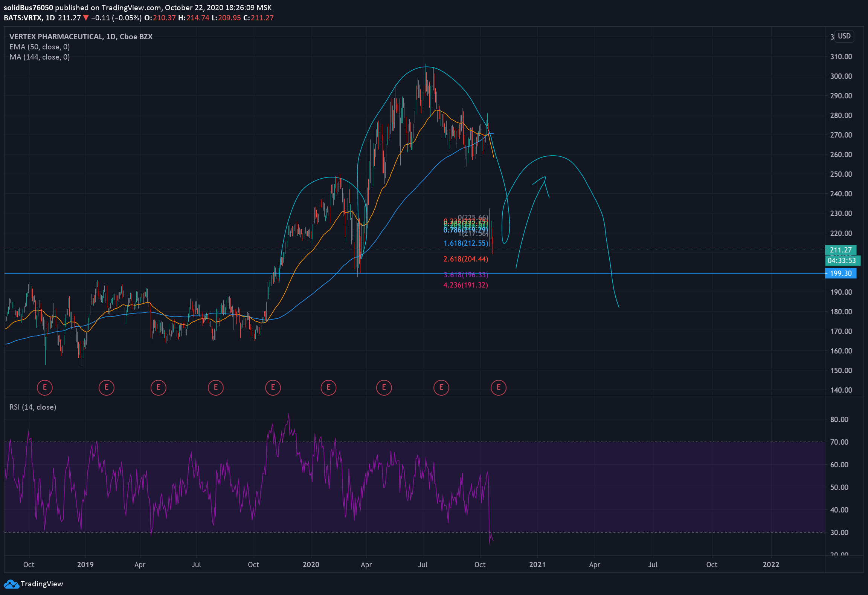Click the 1.618(212.55) Fibonacci level

[466, 243]
